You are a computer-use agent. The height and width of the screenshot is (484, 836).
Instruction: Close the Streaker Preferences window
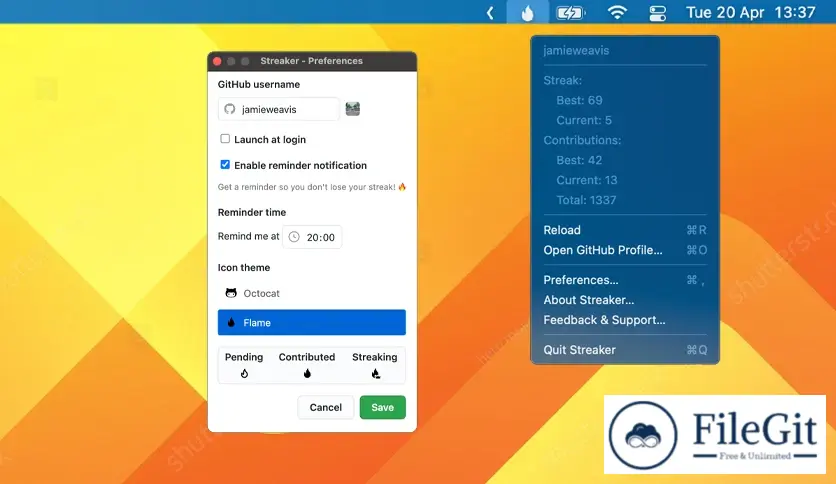(x=217, y=61)
